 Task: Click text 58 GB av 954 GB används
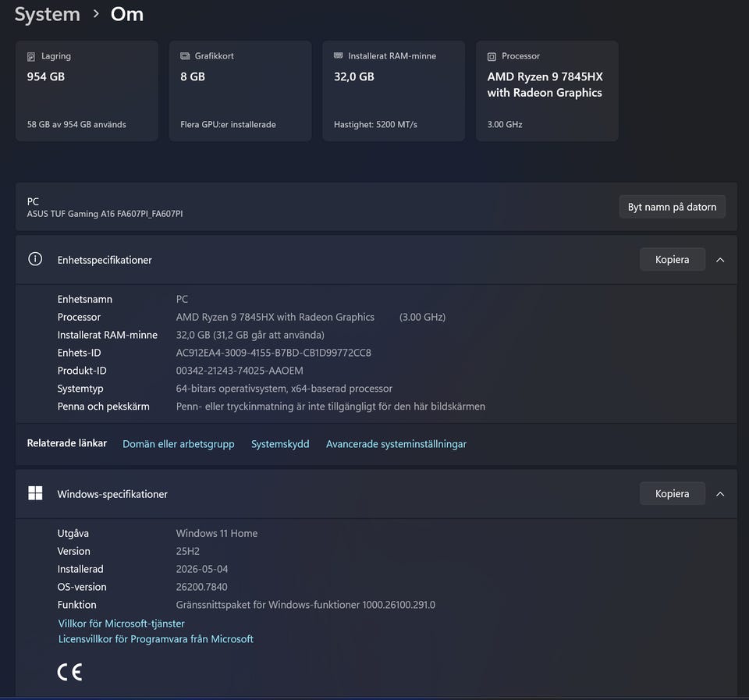pyautogui.click(x=76, y=124)
